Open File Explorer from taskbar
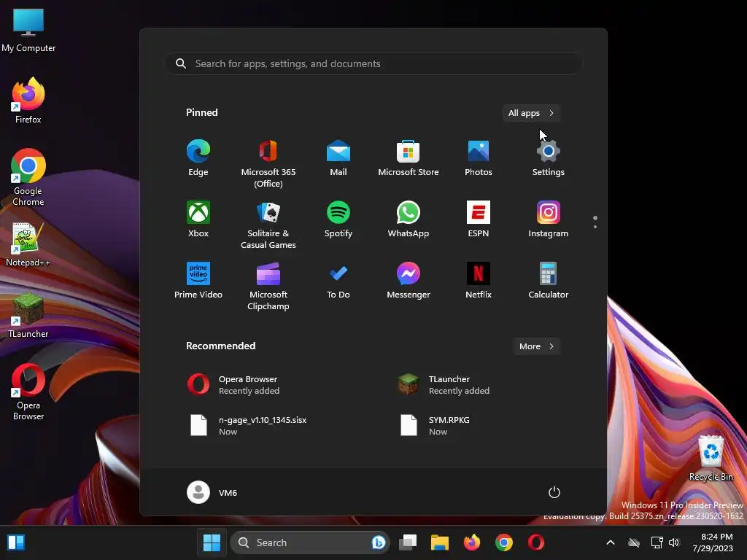 [x=440, y=542]
